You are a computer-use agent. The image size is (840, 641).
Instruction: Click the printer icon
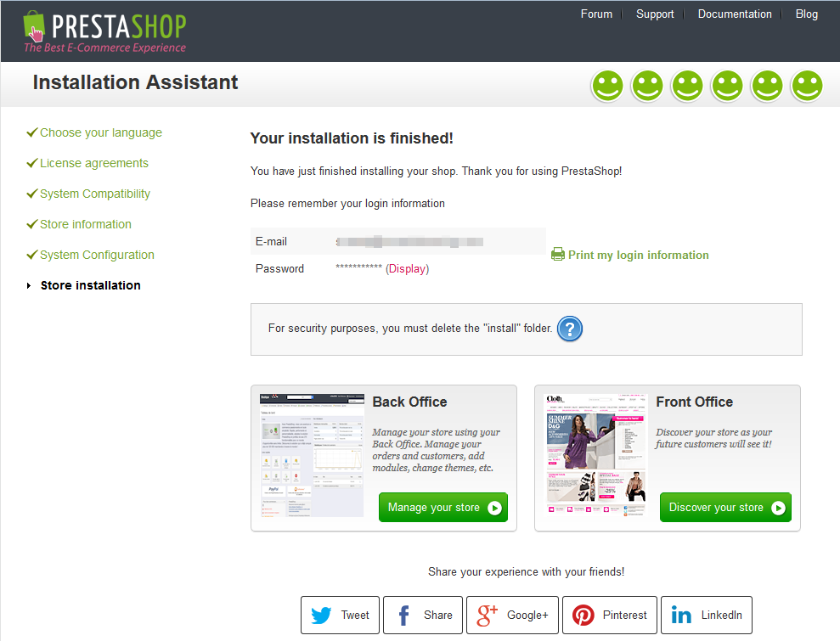click(558, 255)
